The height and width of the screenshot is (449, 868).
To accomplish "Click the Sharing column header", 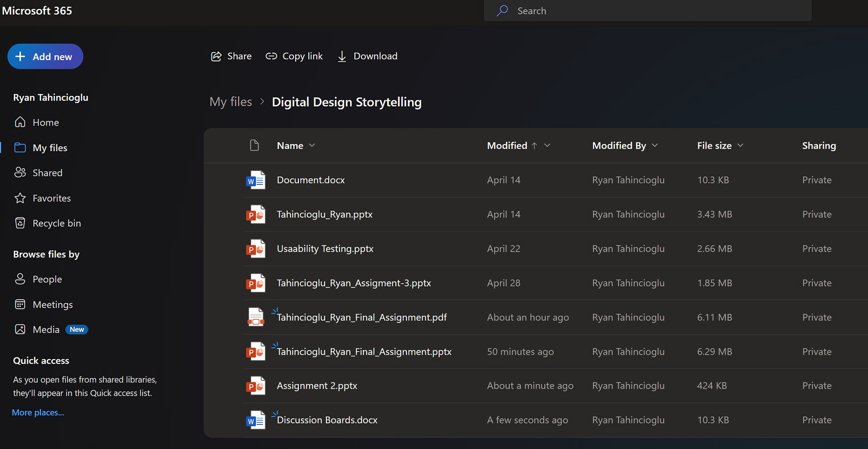I will click(819, 145).
